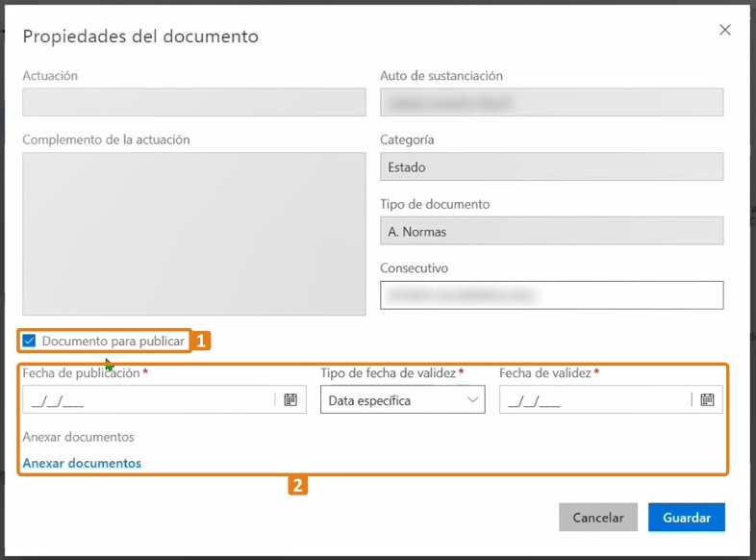The image size is (756, 560).
Task: Click the blue Anexar documentos link
Action: click(82, 463)
